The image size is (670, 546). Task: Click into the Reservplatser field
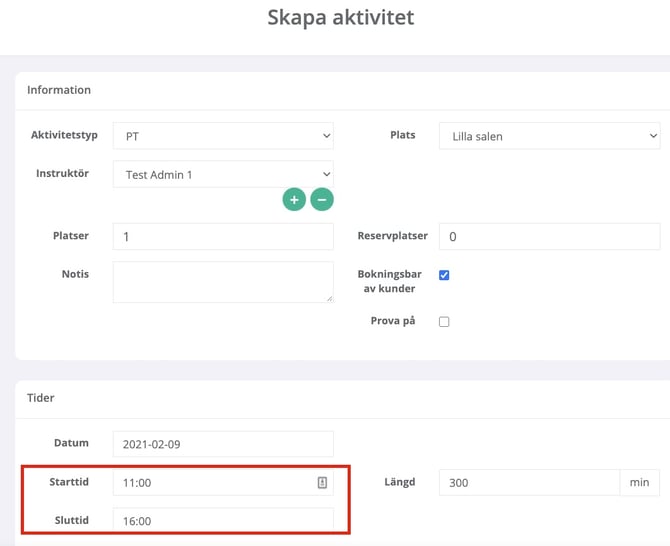[549, 237]
